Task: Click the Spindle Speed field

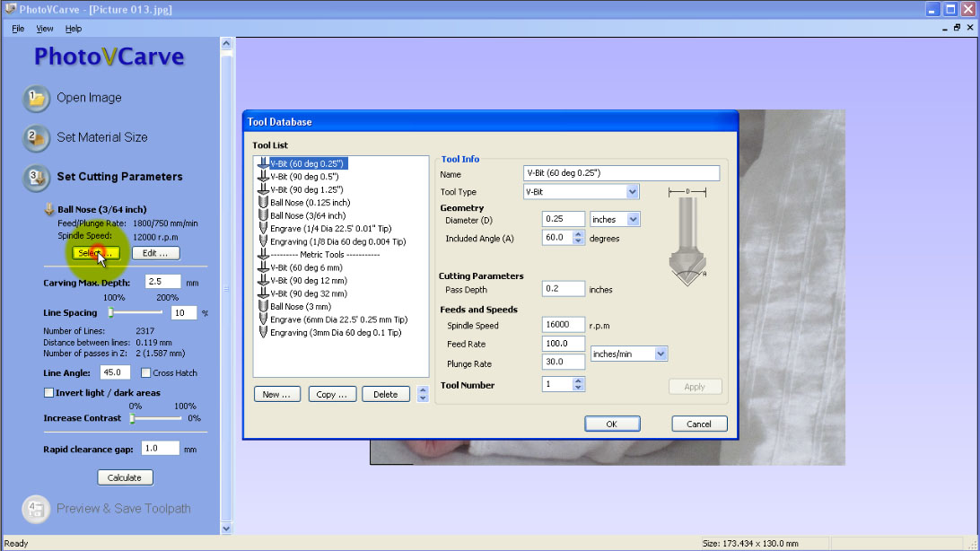Action: pyautogui.click(x=563, y=325)
